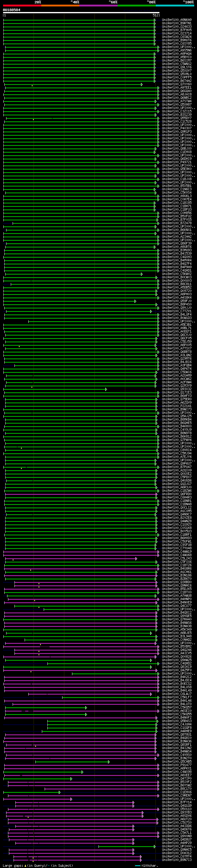This screenshot has width=197, height=868.
Task: Click the orange ~40% identity color bar
Action: click(x=60, y=6)
